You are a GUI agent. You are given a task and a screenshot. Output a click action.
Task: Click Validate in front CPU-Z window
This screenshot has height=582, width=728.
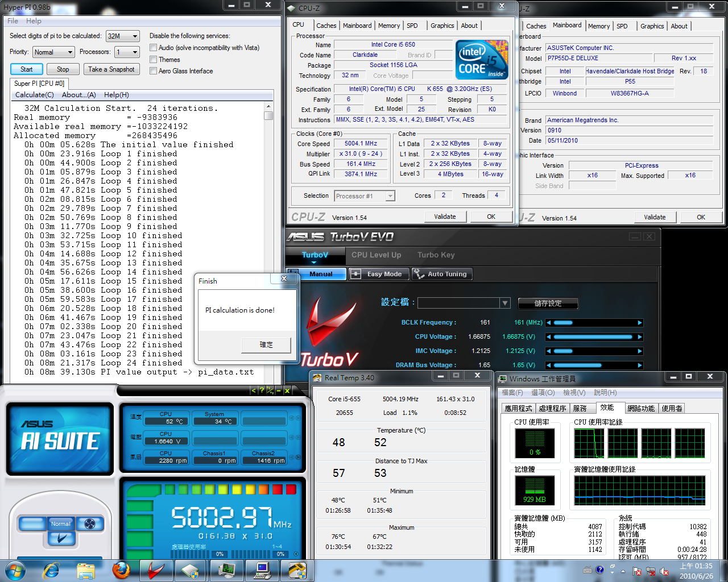click(445, 217)
